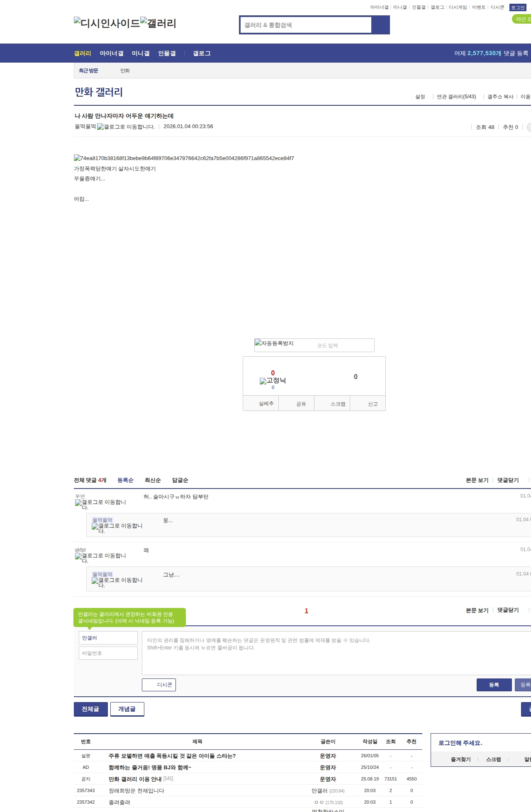Sort comments by 최신순
531x812 pixels.
(x=153, y=480)
